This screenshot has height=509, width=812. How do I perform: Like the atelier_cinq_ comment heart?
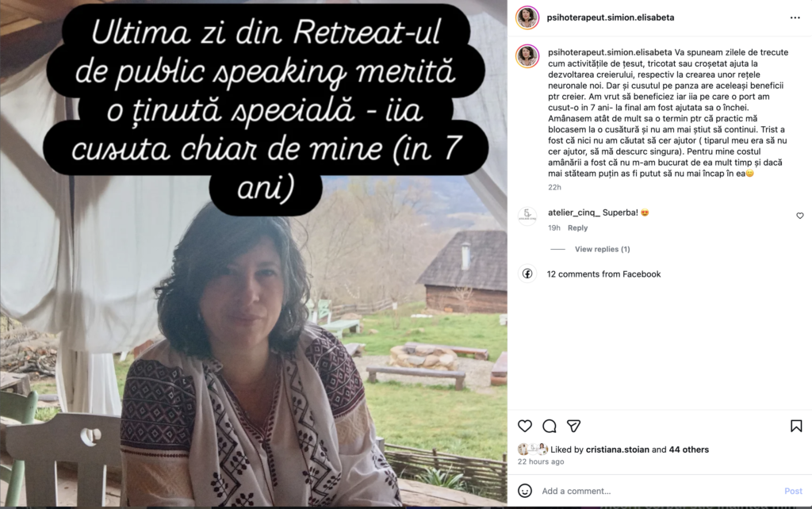click(x=799, y=216)
